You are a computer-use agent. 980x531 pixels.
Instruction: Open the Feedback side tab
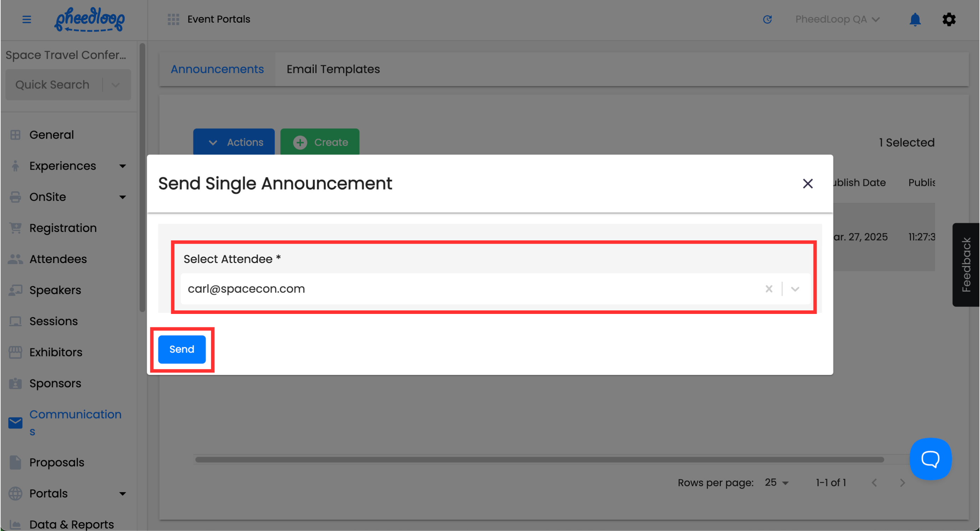(966, 264)
